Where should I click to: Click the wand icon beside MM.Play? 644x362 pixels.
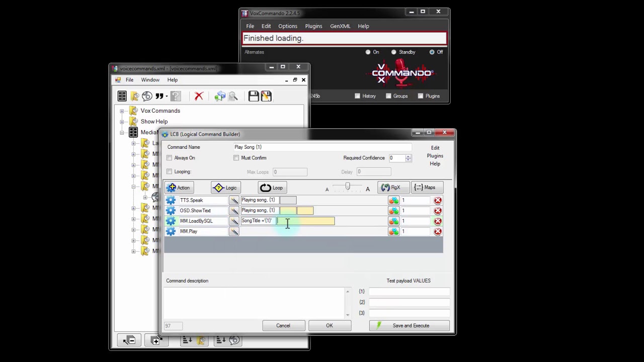pos(234,231)
